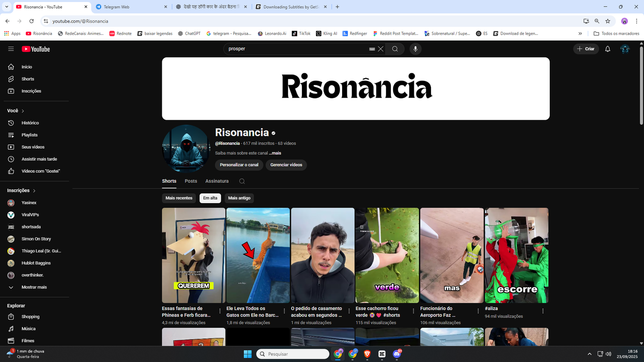Viewport: 644px width, 362px height.
Task: Open options for Phineas e Ferb short
Action: (220, 311)
